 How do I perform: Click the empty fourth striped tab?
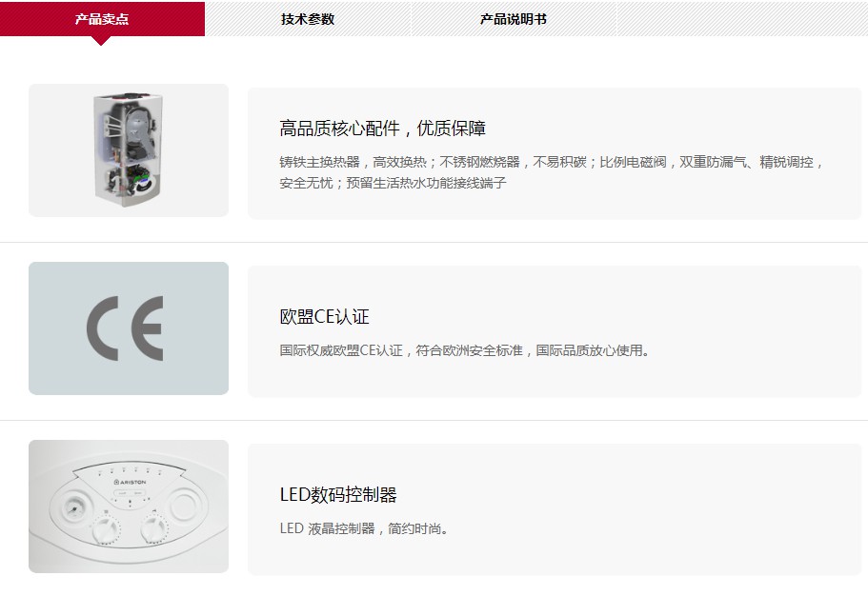click(x=742, y=19)
